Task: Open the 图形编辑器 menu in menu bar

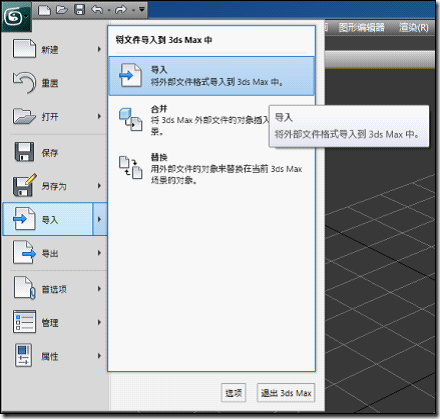Action: point(361,27)
